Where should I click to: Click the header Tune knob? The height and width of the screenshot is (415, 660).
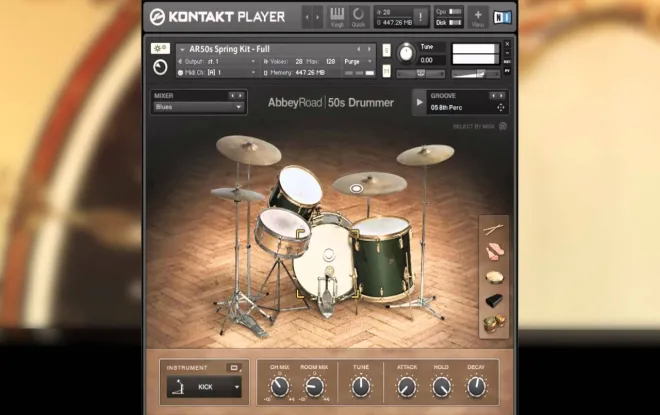406,53
